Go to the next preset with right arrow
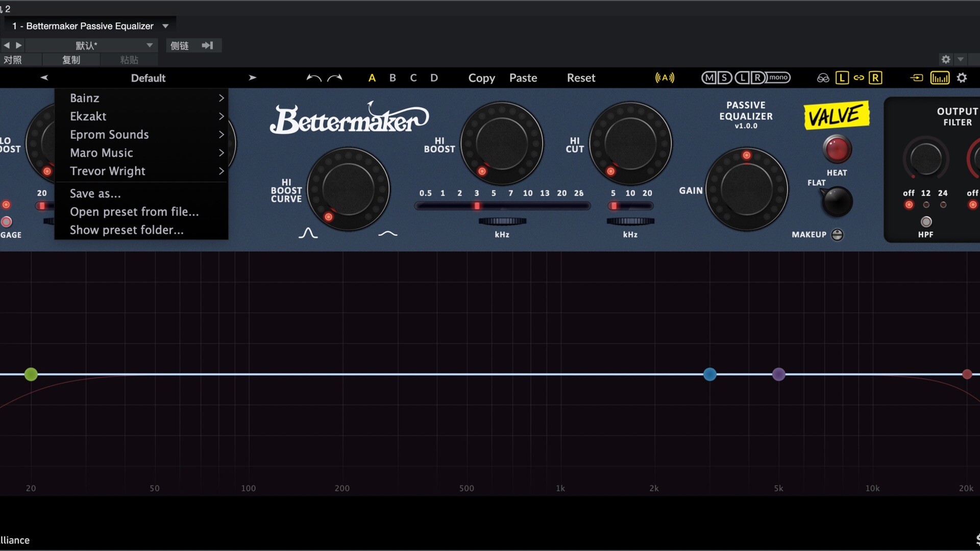This screenshot has width=980, height=551. (252, 78)
